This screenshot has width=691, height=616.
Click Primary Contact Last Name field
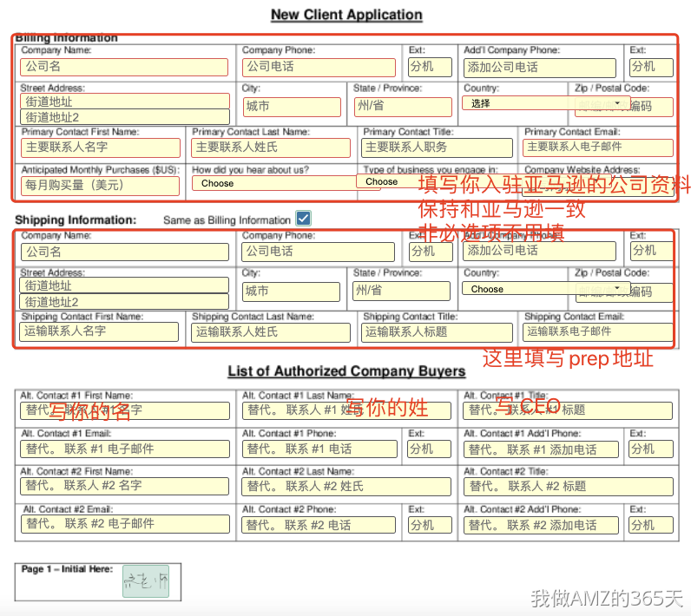click(x=271, y=147)
